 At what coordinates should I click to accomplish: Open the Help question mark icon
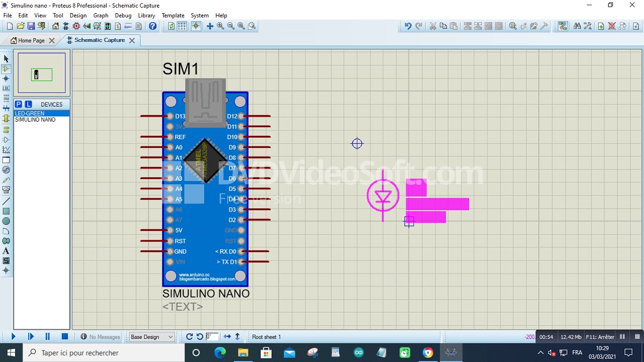[x=152, y=26]
